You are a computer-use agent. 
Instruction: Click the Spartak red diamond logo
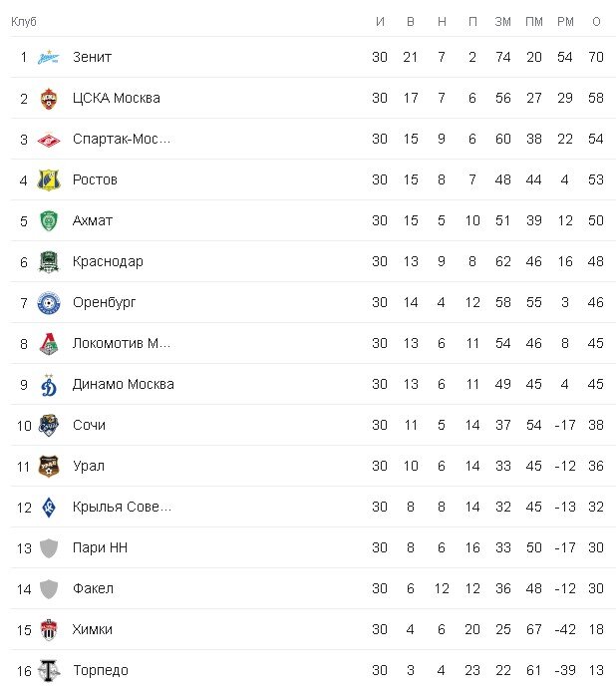tap(48, 140)
